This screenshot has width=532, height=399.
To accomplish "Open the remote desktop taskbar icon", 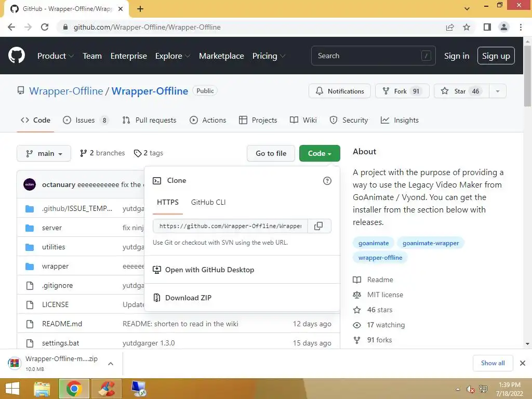I will pos(139,389).
